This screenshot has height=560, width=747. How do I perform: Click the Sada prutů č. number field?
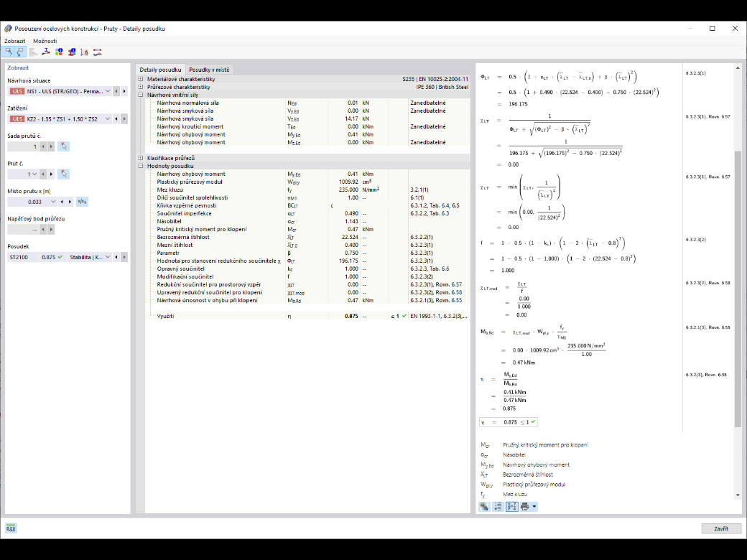[x=22, y=146]
